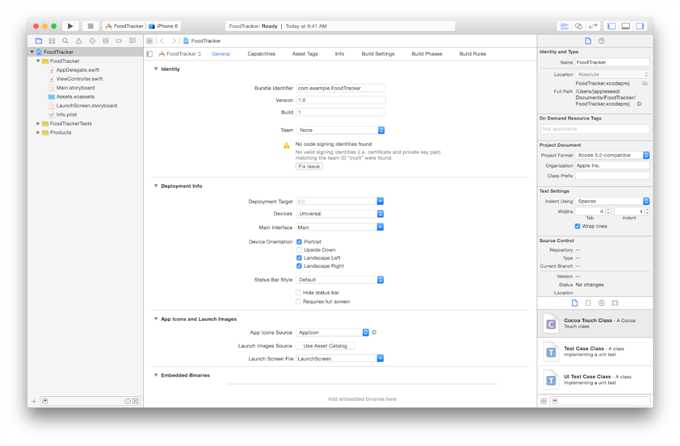Viewport: 680px width, 446px height.
Task: Open the Main Interface dropdown
Action: (340, 227)
